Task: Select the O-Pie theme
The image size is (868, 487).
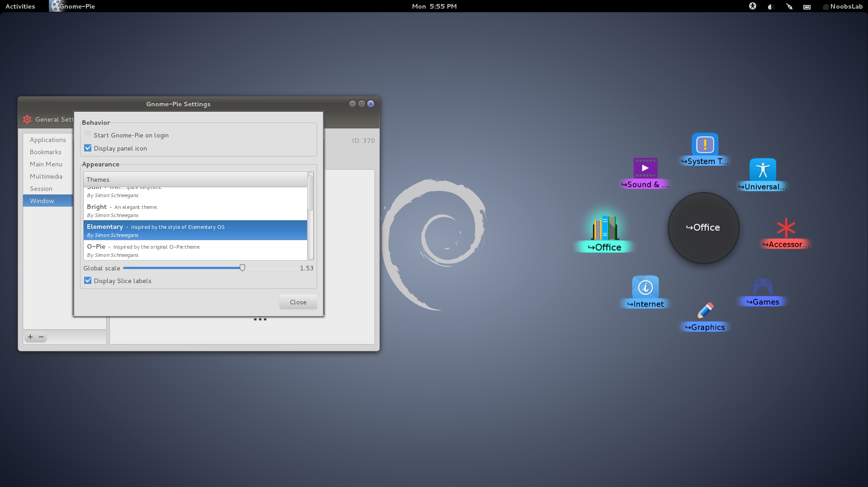Action: [x=195, y=250]
